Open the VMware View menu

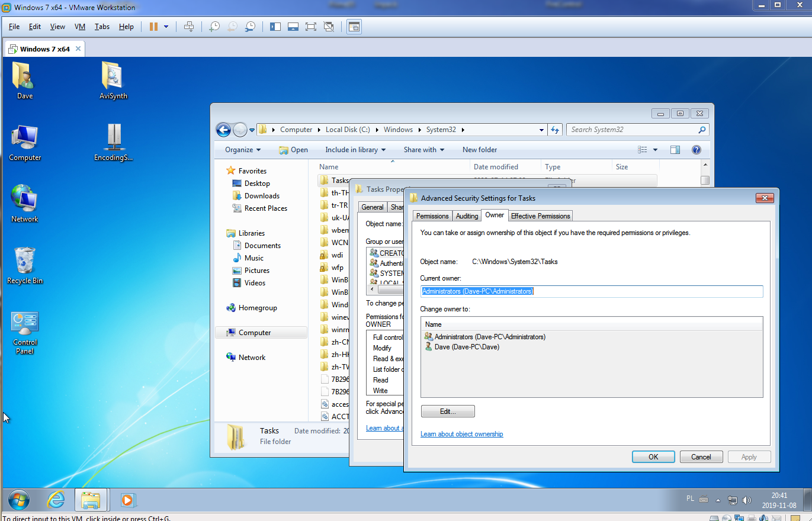(57, 27)
